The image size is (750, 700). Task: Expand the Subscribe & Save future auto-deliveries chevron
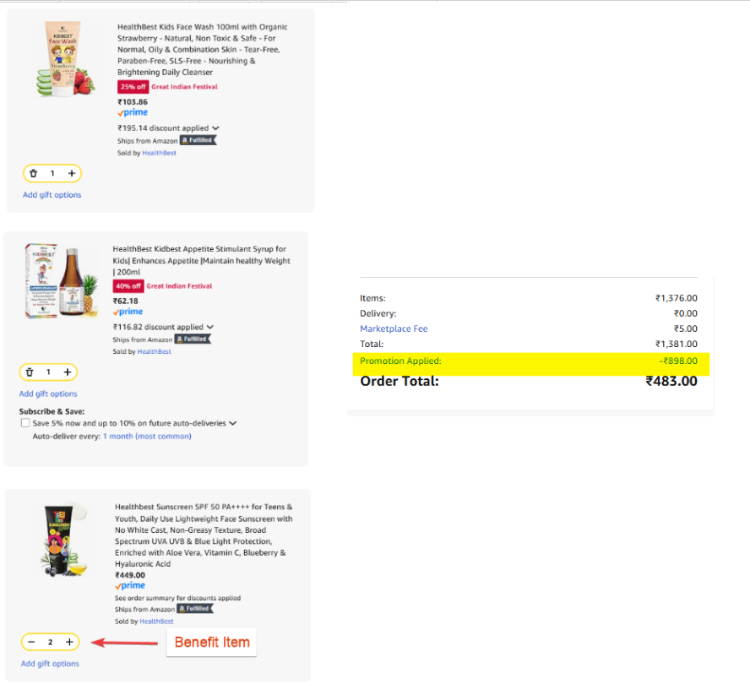pos(232,423)
